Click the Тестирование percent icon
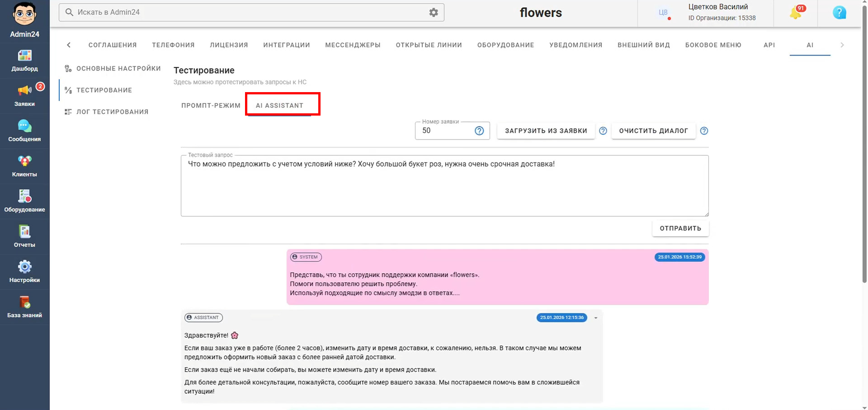The width and height of the screenshot is (868, 410). click(x=68, y=90)
